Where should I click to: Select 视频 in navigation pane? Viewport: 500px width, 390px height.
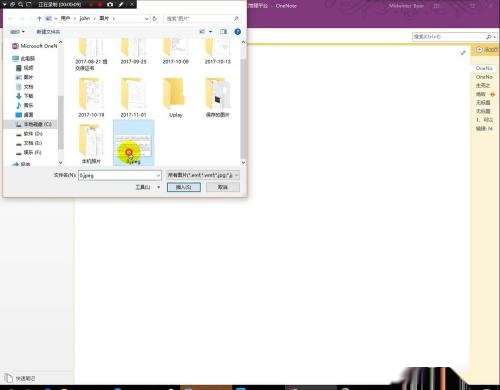(x=25, y=68)
